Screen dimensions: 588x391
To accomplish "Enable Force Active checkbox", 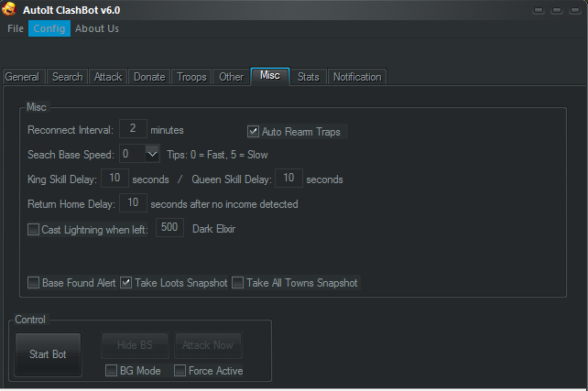I will click(x=180, y=370).
